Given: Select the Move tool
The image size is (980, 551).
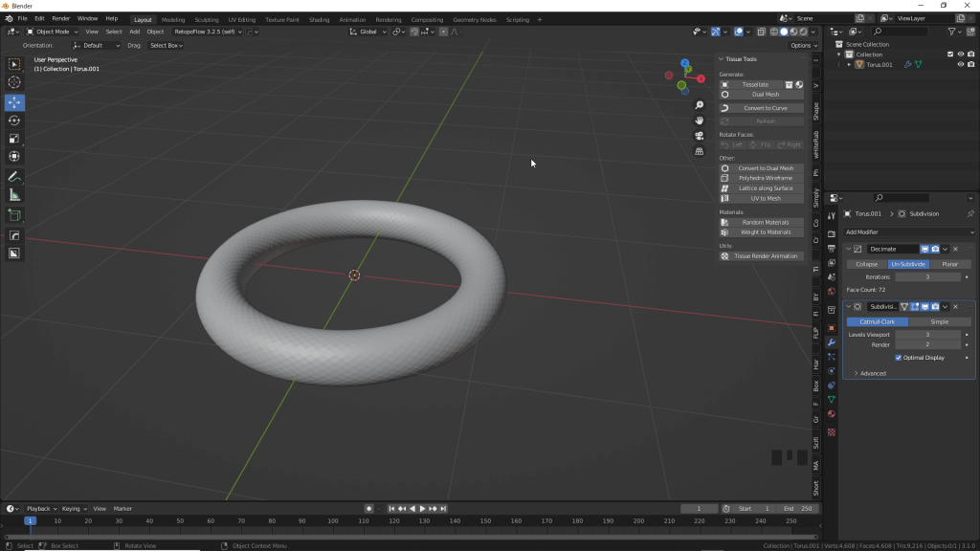Looking at the screenshot, I should pos(14,102).
